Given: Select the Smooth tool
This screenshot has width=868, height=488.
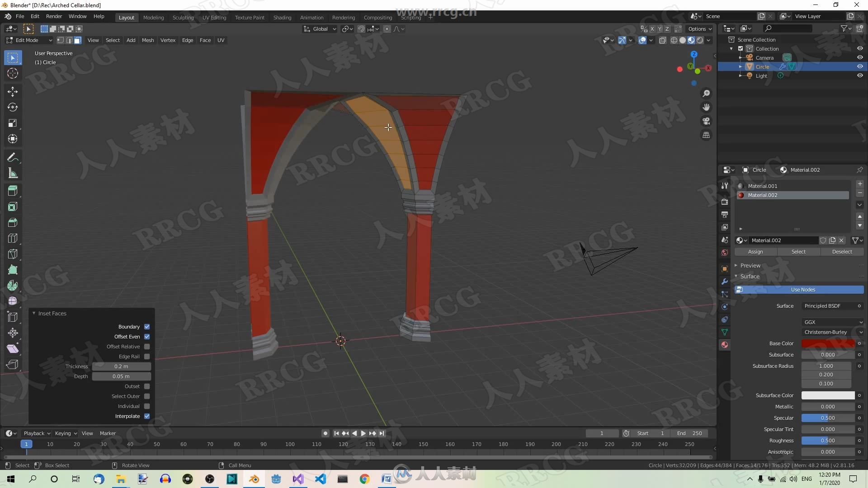Looking at the screenshot, I should tap(13, 301).
